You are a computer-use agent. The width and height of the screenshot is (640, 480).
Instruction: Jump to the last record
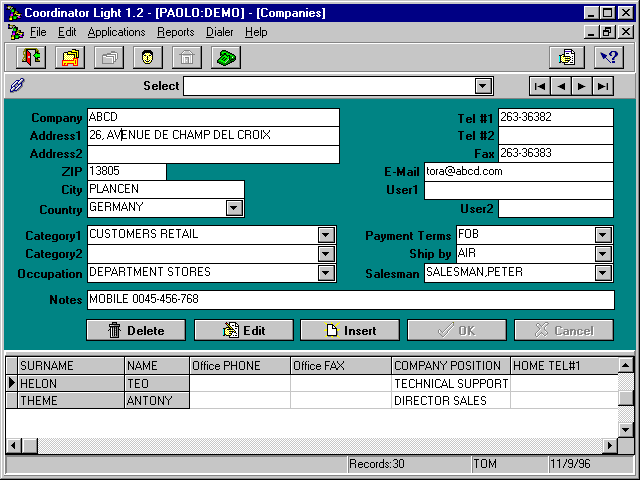coord(602,86)
